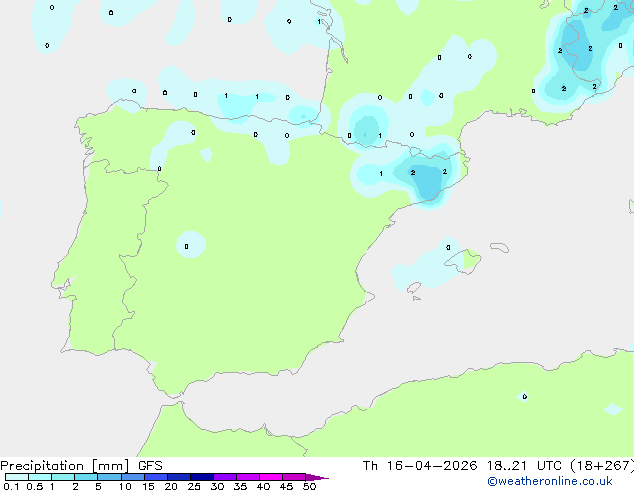Click the "45" legend scale label
This screenshot has width=634, height=490.
(286, 486)
